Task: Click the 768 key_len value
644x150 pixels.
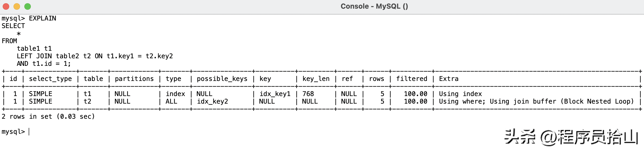Action: 308,94
